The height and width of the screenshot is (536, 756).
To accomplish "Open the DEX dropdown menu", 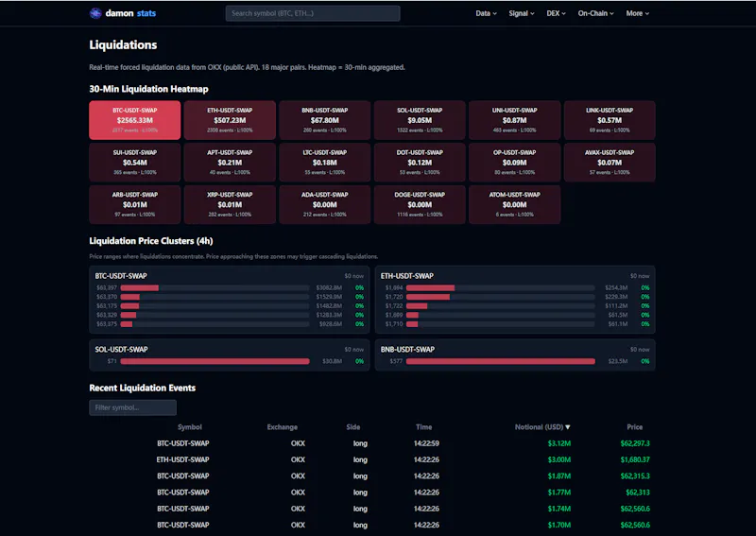I will tap(556, 13).
